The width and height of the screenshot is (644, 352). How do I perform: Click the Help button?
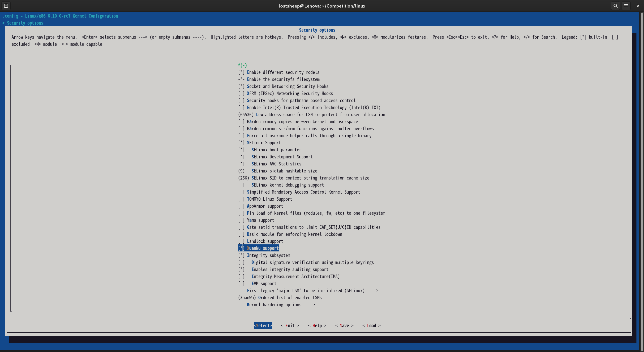[x=317, y=326]
